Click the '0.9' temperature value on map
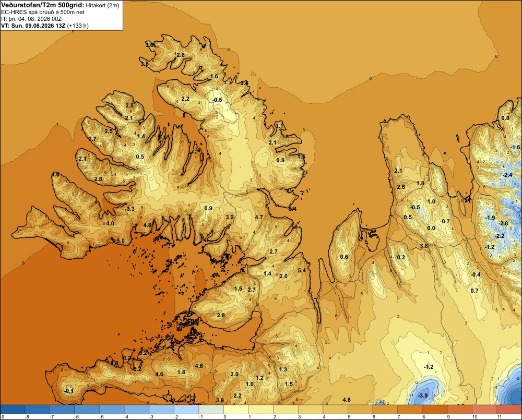 (208, 208)
